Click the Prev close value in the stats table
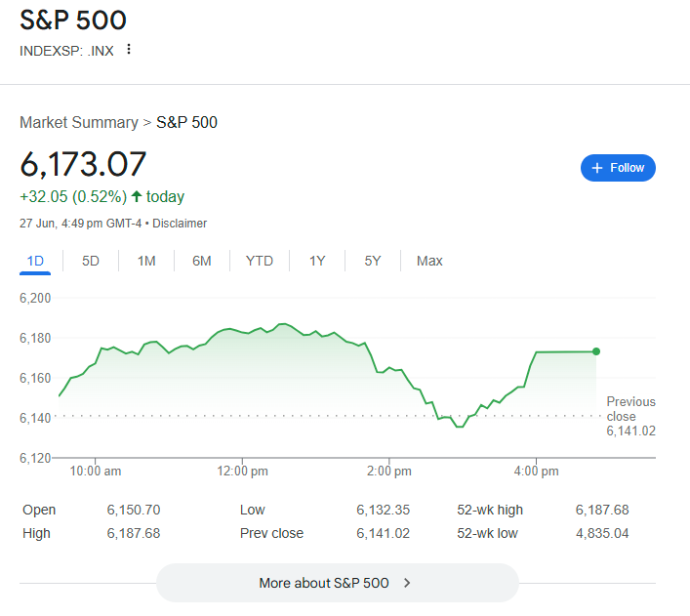Viewport: 690px width, 616px height. [x=383, y=533]
